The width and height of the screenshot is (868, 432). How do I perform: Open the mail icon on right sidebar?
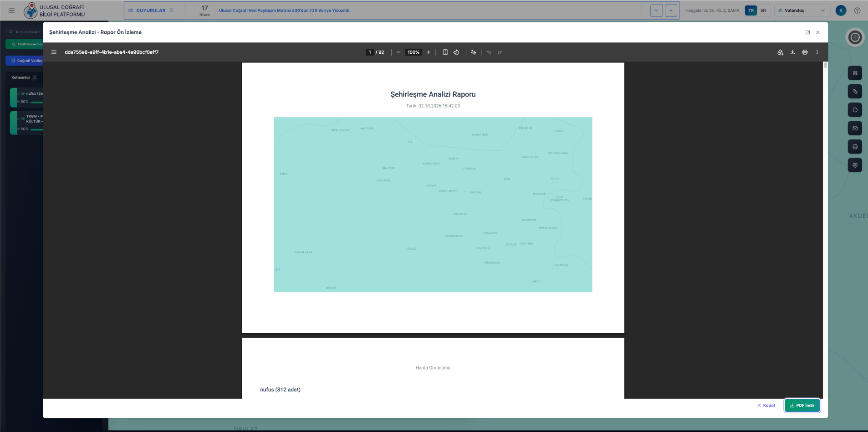click(x=855, y=129)
